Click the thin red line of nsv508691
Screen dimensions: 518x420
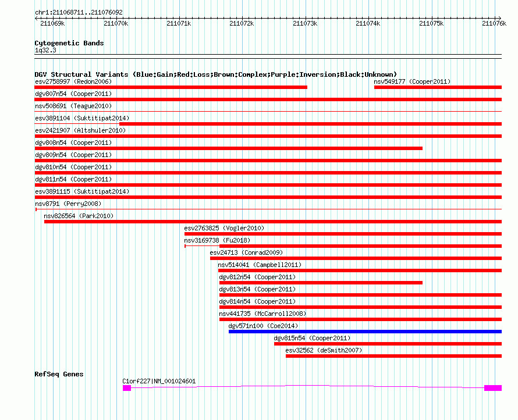click(x=268, y=112)
